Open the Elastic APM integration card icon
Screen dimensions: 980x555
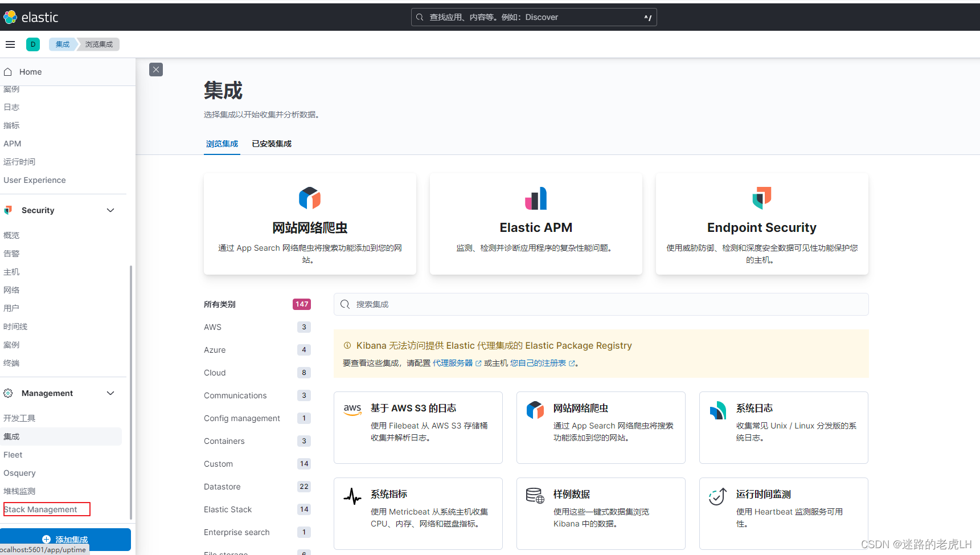(535, 198)
